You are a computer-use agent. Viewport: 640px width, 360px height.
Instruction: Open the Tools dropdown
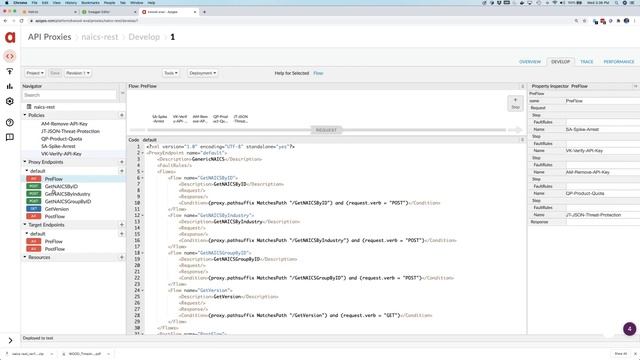[171, 73]
